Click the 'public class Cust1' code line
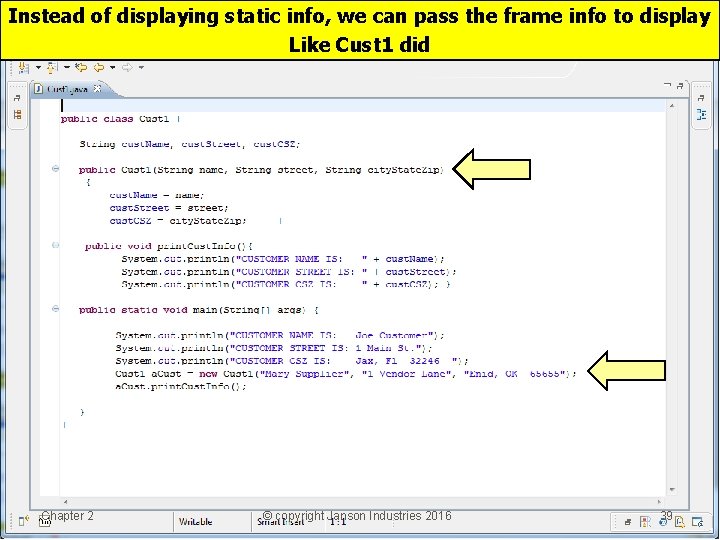 pyautogui.click(x=120, y=119)
